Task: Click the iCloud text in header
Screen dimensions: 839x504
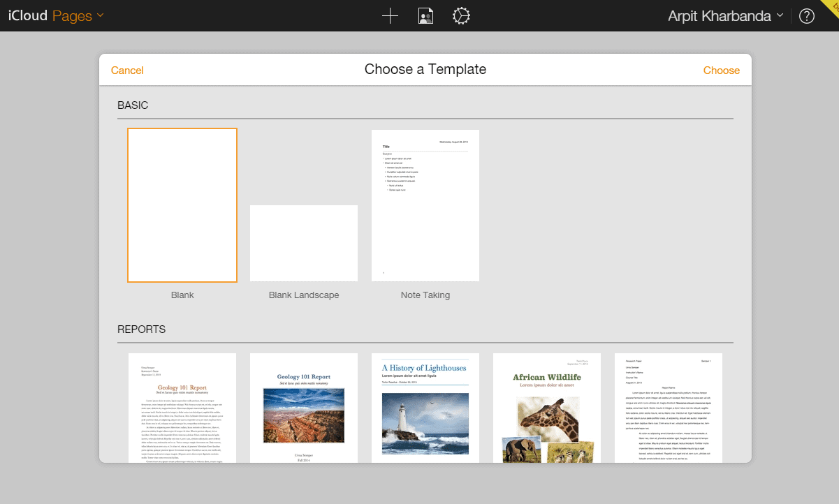Action: (x=28, y=16)
